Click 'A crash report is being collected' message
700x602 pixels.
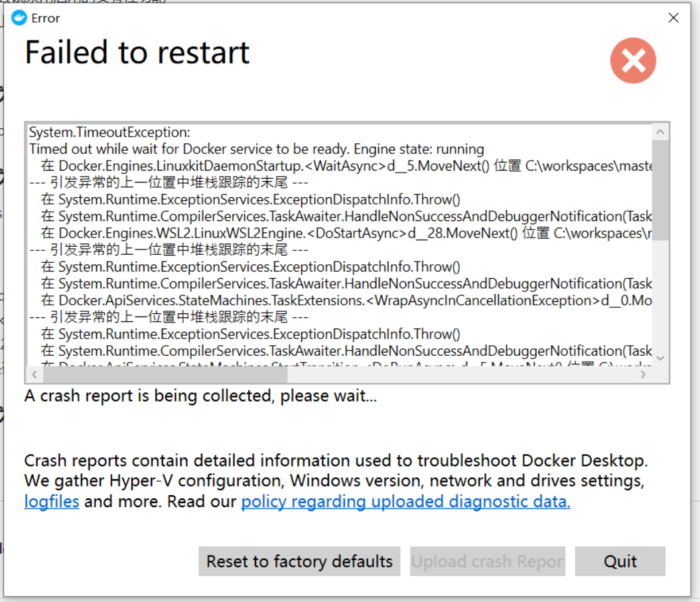[200, 396]
